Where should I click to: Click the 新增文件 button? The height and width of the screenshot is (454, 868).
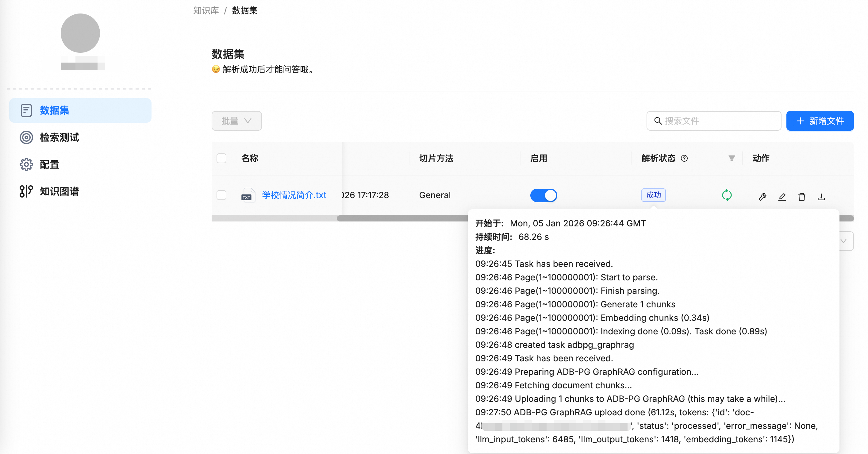[x=820, y=121]
